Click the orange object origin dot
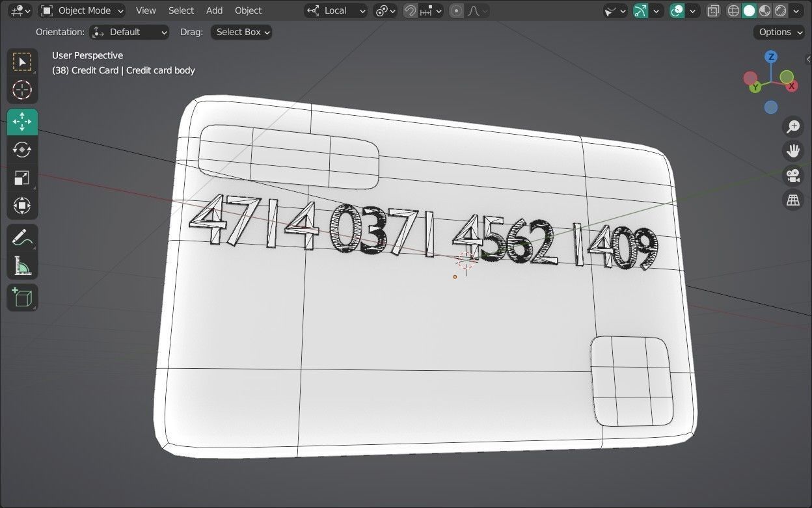Screen dimensions: 812x508 click(x=455, y=276)
